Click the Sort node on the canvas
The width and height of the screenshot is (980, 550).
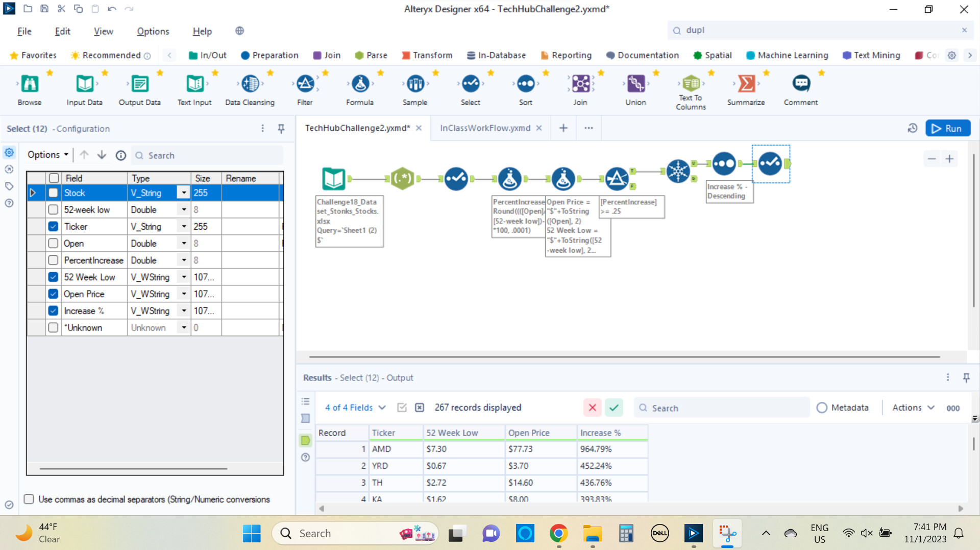(724, 164)
